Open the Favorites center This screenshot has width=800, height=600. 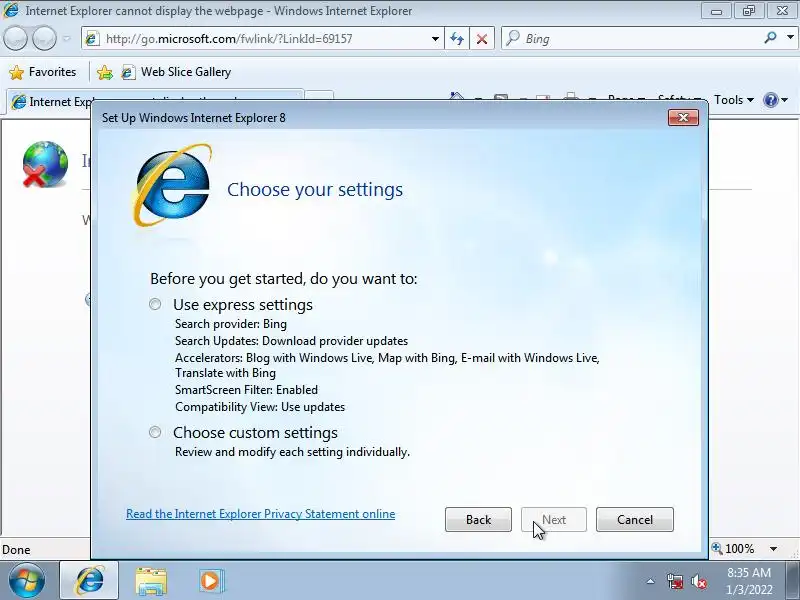pyautogui.click(x=43, y=72)
